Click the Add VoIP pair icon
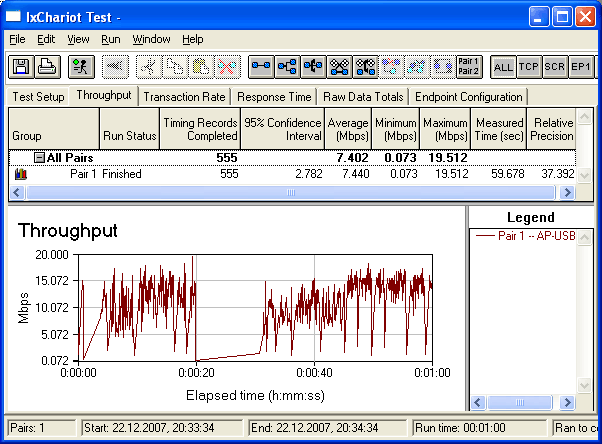Viewport: 602px width, 444px height. click(313, 67)
